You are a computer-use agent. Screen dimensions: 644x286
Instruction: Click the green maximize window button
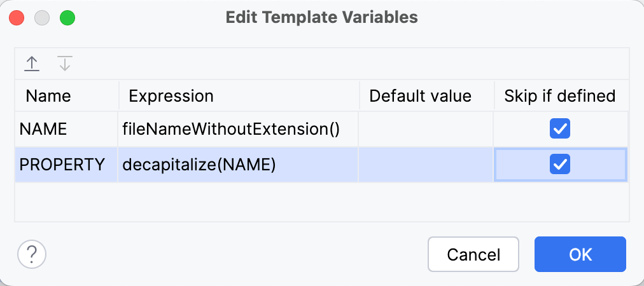[x=67, y=17]
